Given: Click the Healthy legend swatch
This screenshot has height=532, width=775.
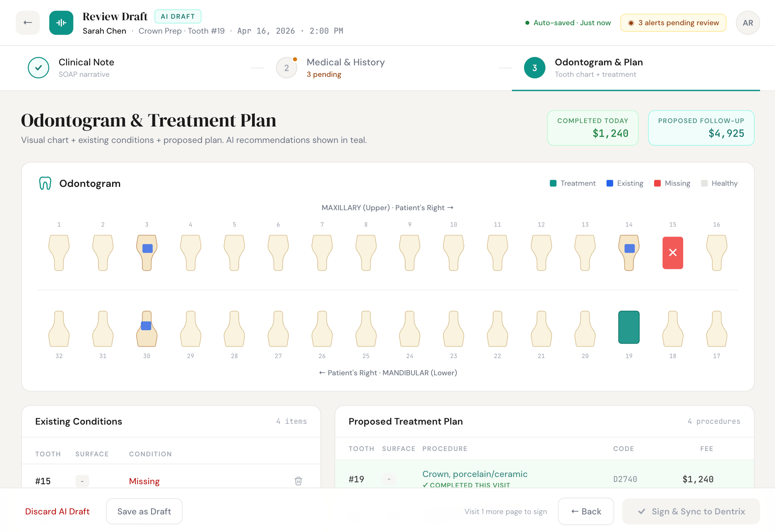Looking at the screenshot, I should 704,183.
